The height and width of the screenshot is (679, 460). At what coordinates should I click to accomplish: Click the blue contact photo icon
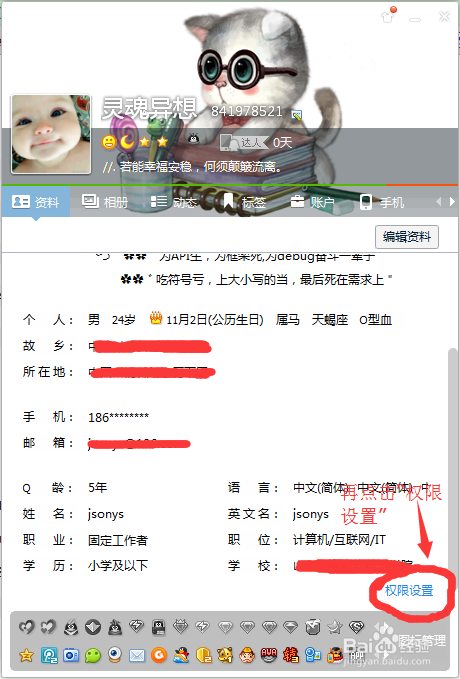pos(312,655)
